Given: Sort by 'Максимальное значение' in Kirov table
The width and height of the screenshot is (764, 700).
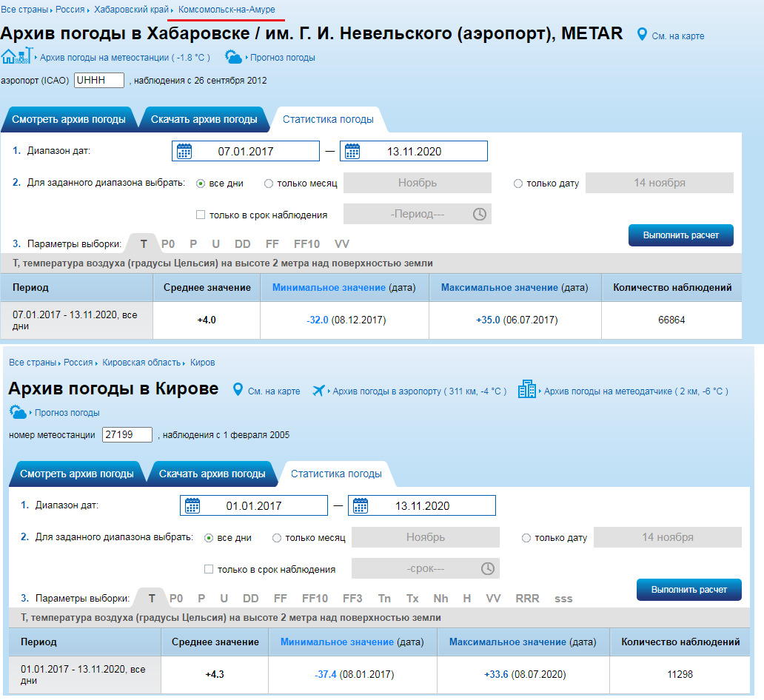Looking at the screenshot, I should click(508, 642).
